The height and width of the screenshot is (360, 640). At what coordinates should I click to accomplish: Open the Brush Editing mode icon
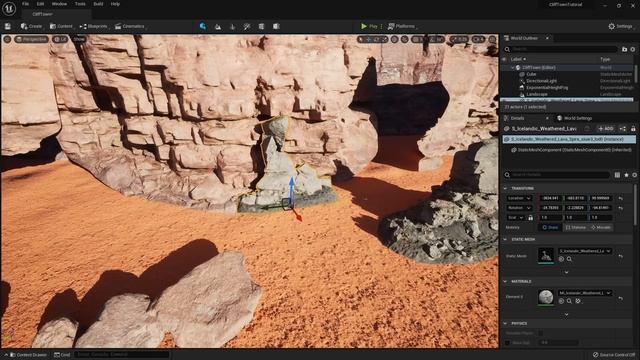tap(276, 27)
